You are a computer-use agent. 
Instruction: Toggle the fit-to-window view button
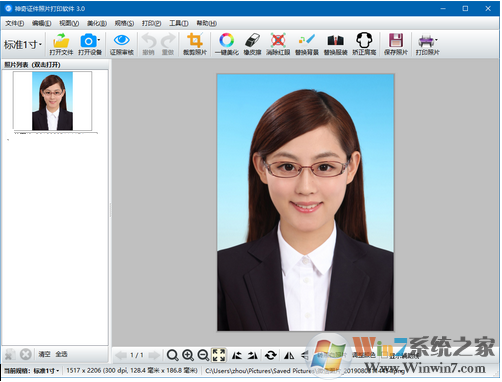[x=219, y=355]
